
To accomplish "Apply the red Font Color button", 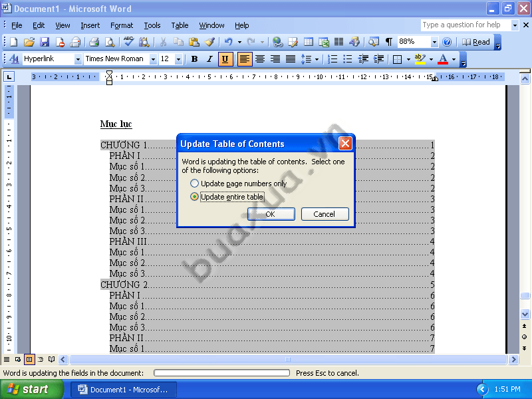I will coord(443,59).
